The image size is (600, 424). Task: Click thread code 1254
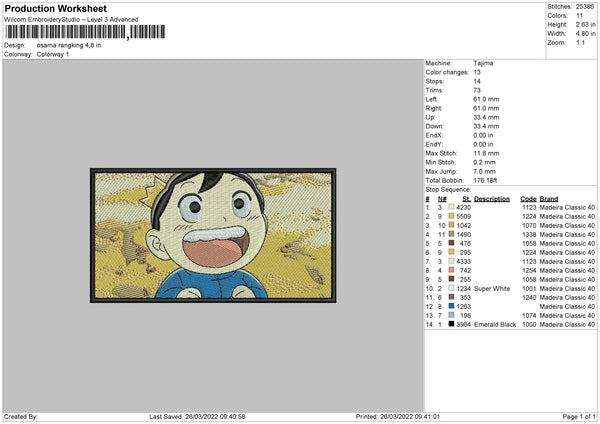click(x=529, y=270)
